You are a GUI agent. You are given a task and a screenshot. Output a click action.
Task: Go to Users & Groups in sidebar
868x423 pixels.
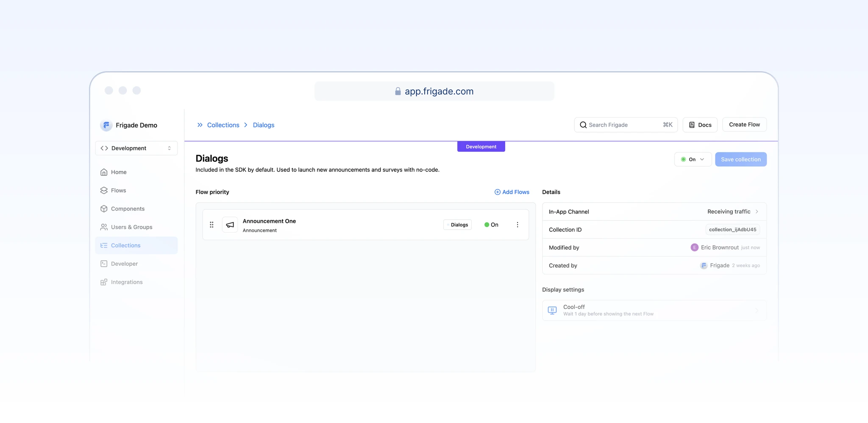pyautogui.click(x=131, y=227)
